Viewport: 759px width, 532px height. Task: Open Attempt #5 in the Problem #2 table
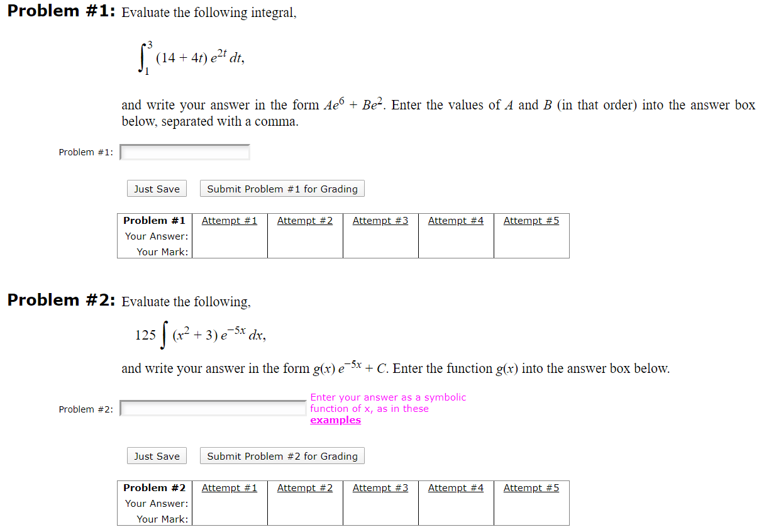pyautogui.click(x=531, y=487)
